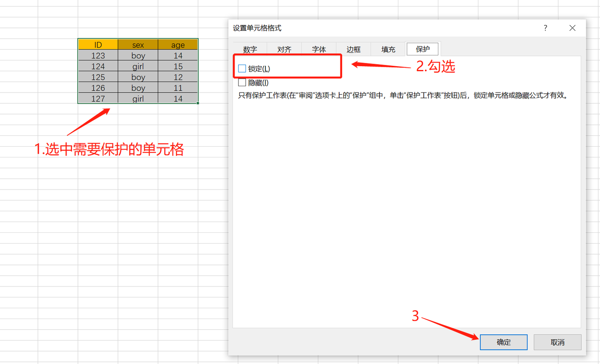600x364 pixels.
Task: Select age 14 in row 127
Action: click(x=178, y=98)
